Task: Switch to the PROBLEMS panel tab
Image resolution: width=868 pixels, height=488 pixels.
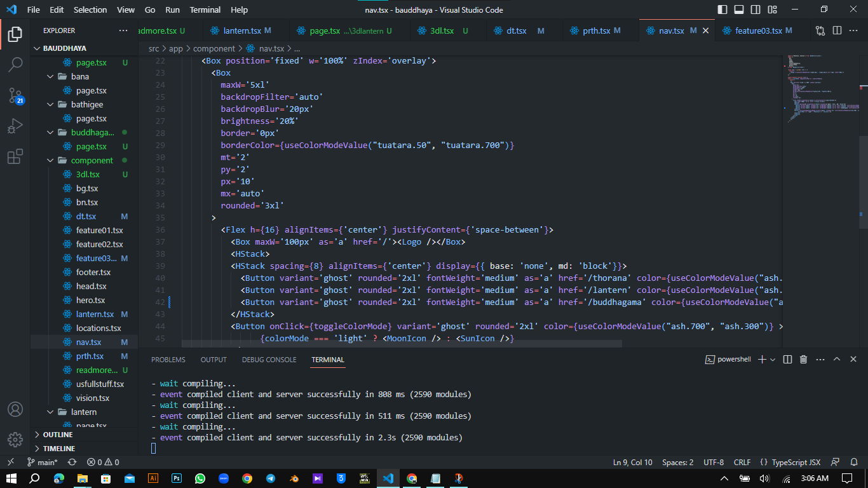Action: point(168,360)
